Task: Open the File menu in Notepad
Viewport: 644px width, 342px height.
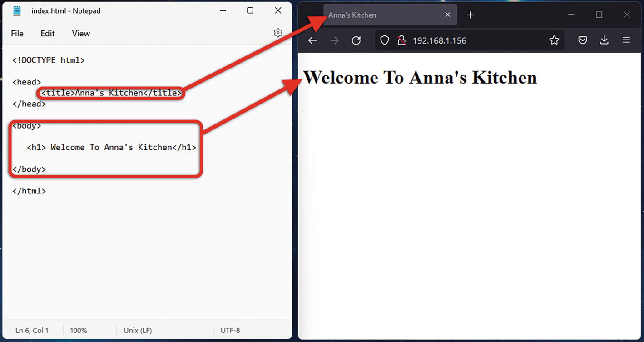Action: pos(17,33)
